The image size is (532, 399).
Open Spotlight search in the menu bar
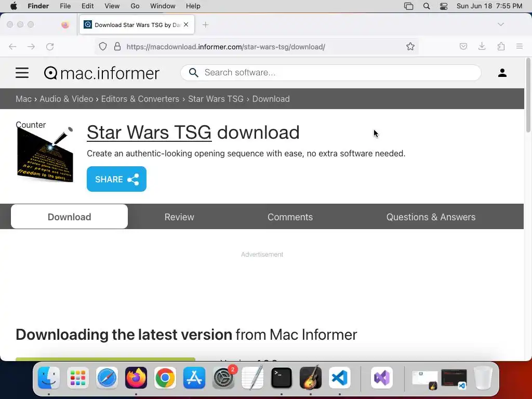coord(427,6)
